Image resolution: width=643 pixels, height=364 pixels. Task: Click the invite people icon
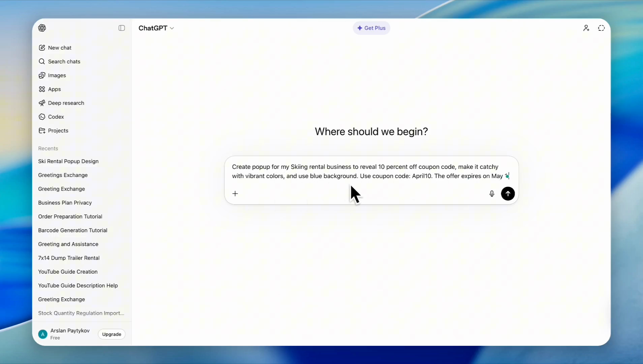(586, 28)
